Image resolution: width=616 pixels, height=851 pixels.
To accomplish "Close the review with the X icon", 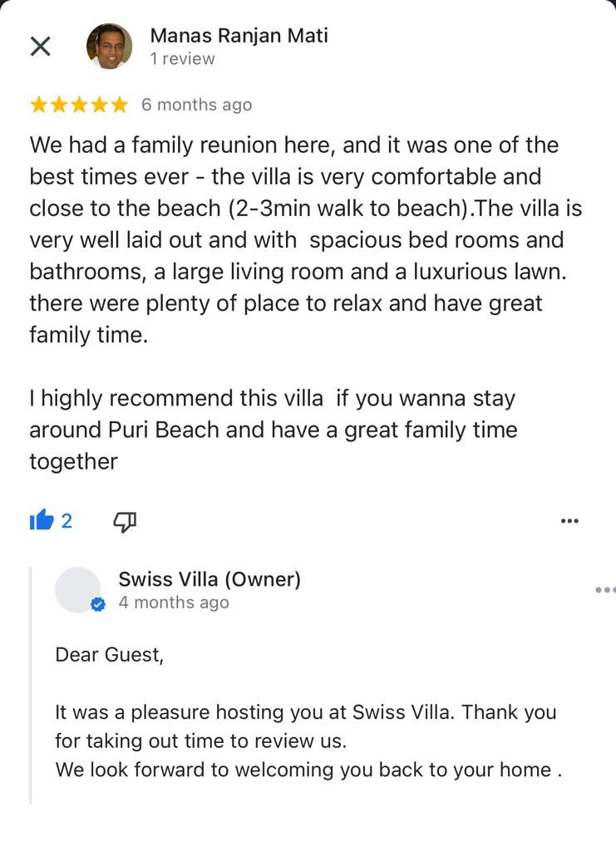I will (40, 47).
